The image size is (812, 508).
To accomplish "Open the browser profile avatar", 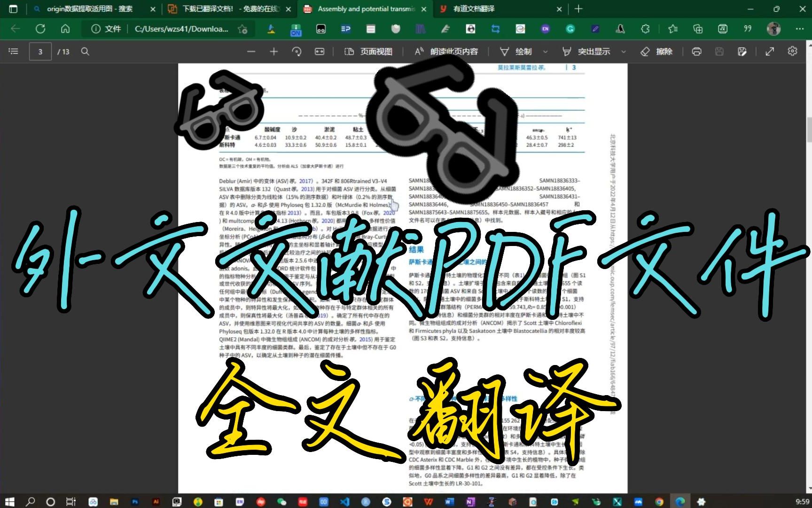I will pos(773,29).
